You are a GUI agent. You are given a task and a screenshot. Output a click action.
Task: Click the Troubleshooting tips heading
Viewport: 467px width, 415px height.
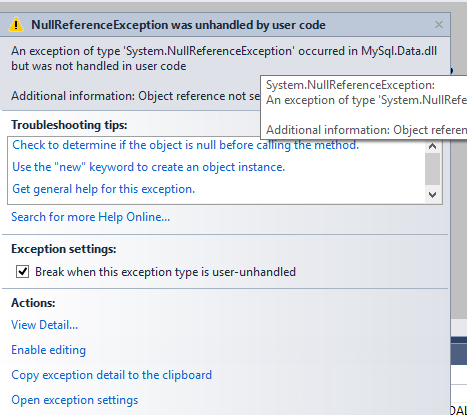69,125
